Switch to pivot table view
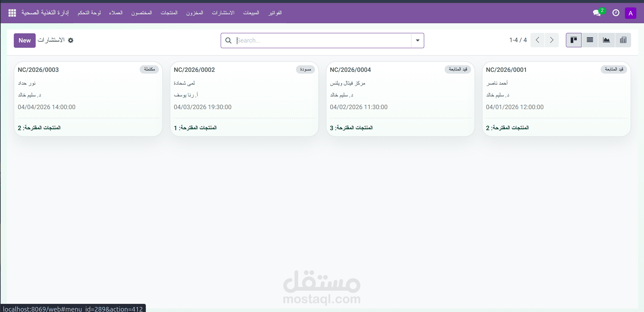The image size is (644, 312). tap(623, 40)
